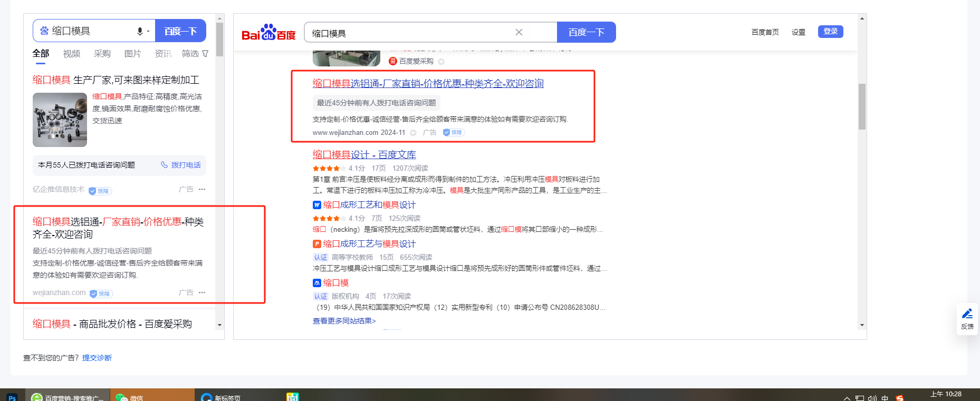Click the Baidu logo in desktop preview
Viewport: 980px width, 401px height.
pyautogui.click(x=268, y=32)
